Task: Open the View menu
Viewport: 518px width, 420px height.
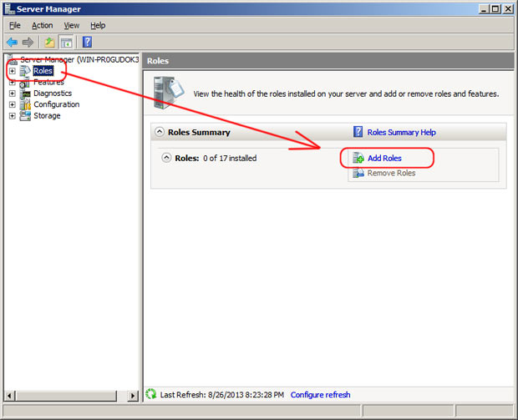Action: (71, 25)
